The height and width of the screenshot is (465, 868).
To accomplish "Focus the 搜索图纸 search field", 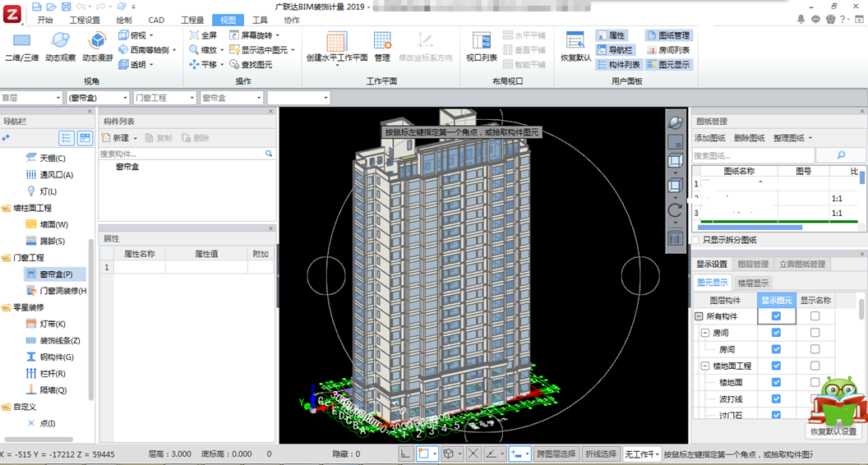I will 754,155.
